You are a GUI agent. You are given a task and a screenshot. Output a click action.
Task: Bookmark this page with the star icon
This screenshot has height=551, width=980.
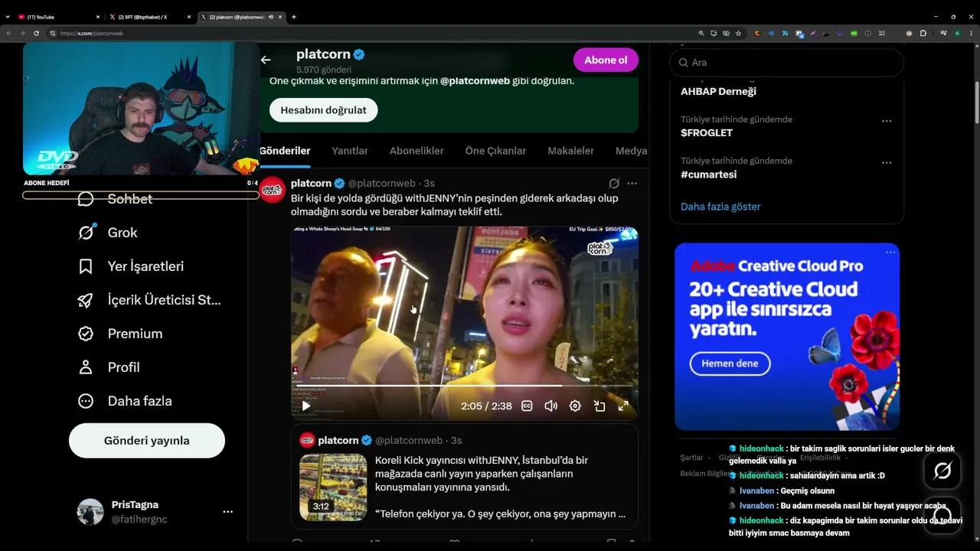pyautogui.click(x=738, y=34)
